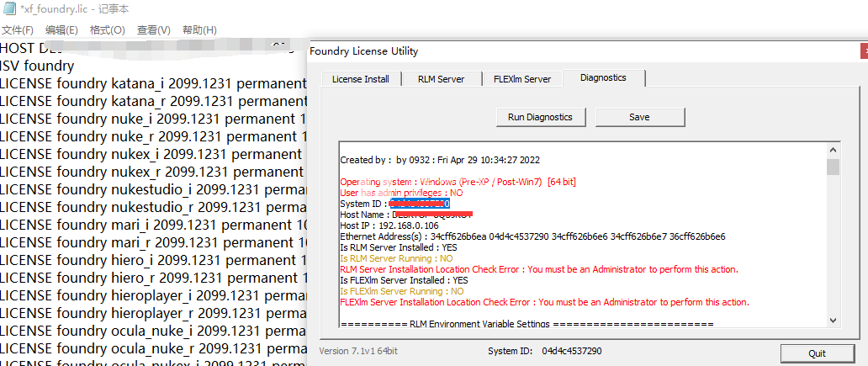Click the 'LICENSE foundry nukestudio_i' line in Notepad

pyautogui.click(x=153, y=190)
